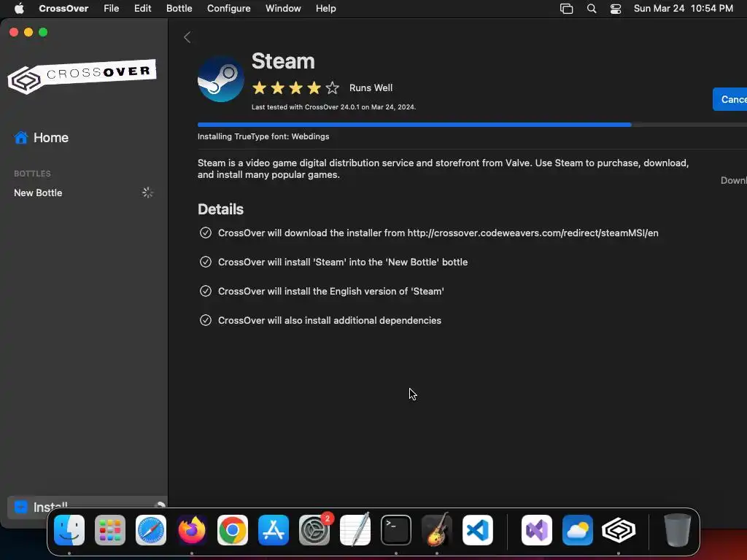Open the Window menu
Viewport: 747px width, 560px height.
283,8
